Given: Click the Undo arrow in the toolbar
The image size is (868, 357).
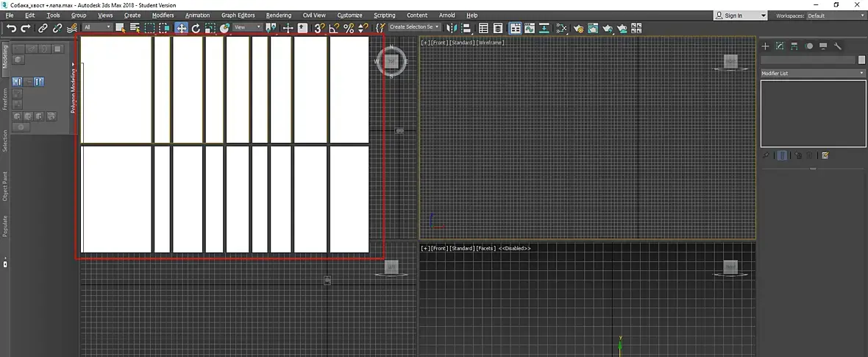Looking at the screenshot, I should point(11,28).
